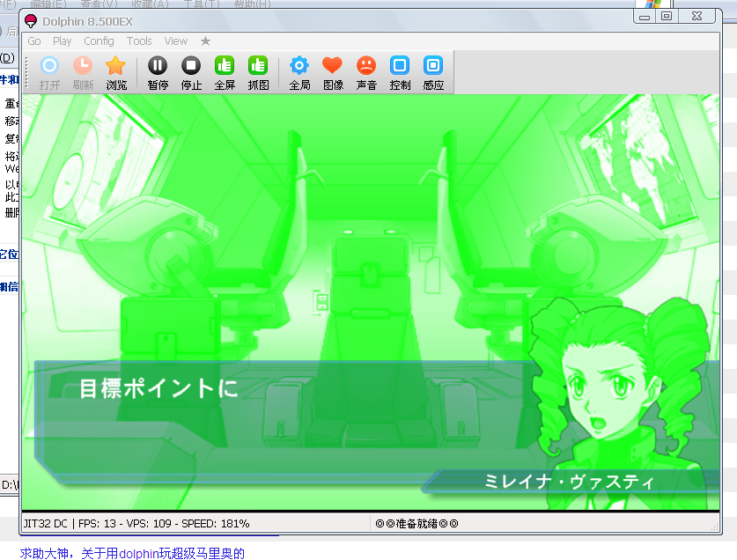This screenshot has width=737, height=560.
Task: Open controller settings via the 控制 icon
Action: point(400,72)
